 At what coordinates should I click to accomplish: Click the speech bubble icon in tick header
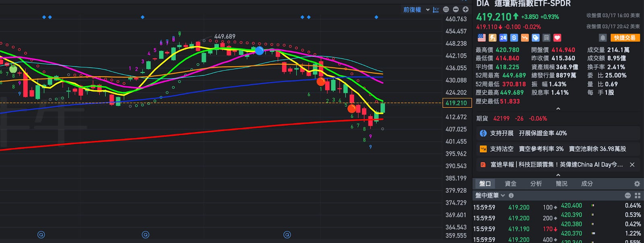coord(627,196)
